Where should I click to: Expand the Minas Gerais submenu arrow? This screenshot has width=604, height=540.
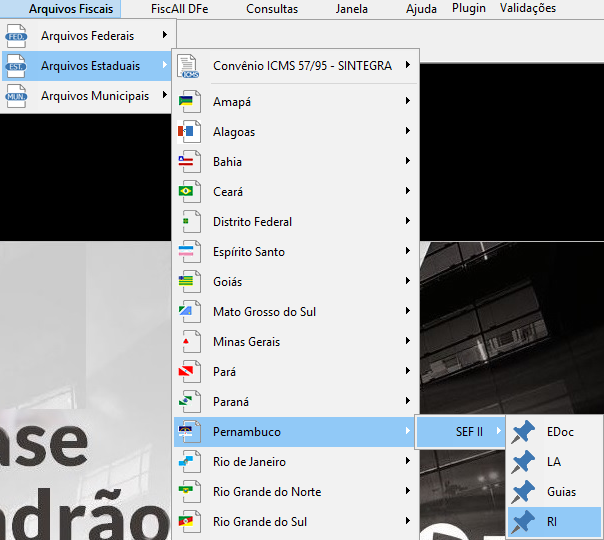(408, 341)
